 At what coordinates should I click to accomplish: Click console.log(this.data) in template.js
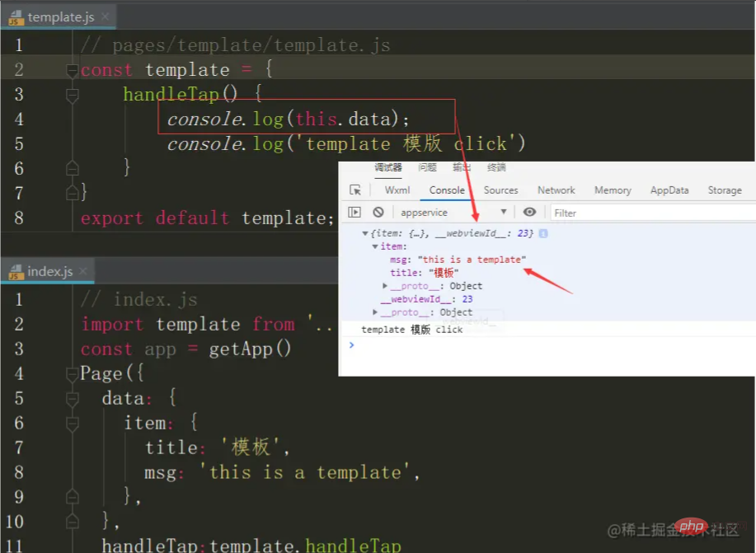288,119
